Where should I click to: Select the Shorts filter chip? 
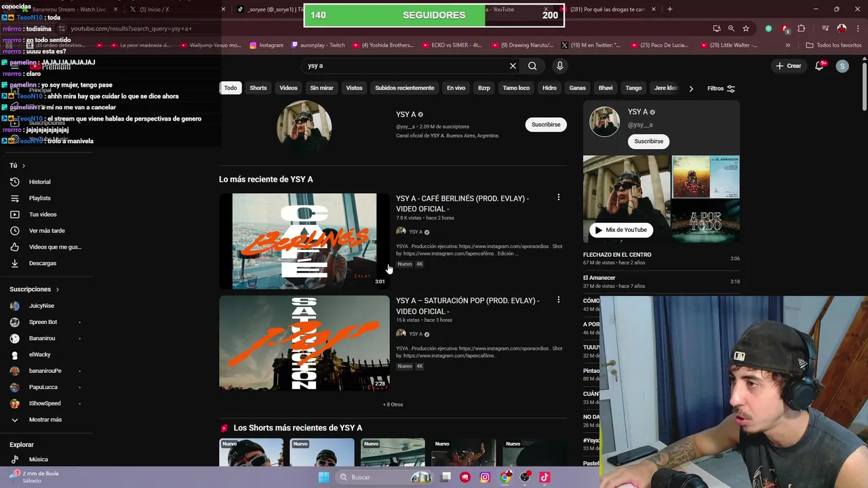point(258,88)
